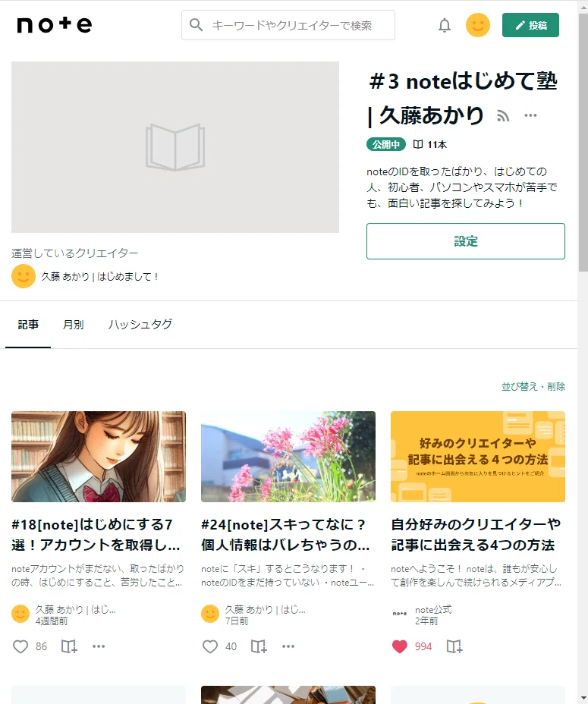Open the yellow 好みのクリエイター article thumbnail

(478, 457)
